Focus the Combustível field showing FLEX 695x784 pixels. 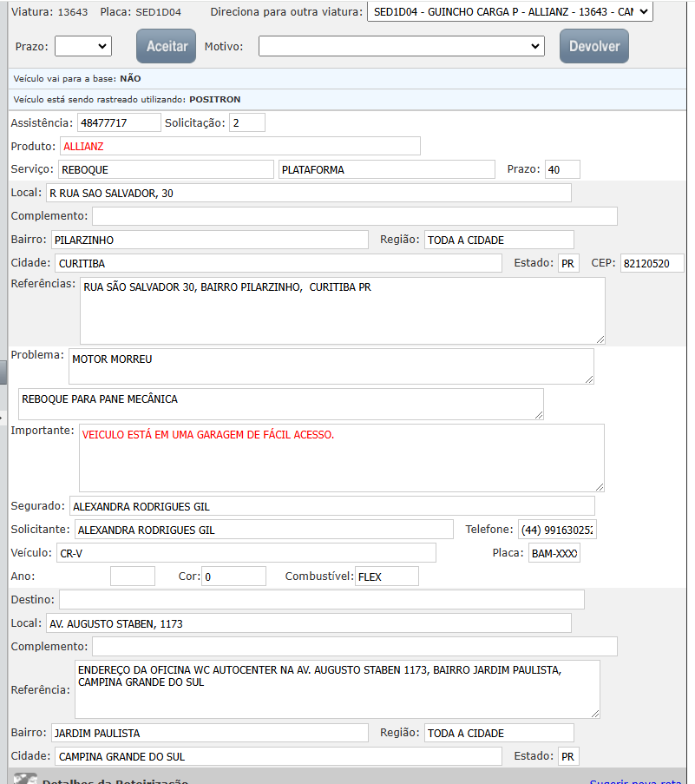click(386, 576)
